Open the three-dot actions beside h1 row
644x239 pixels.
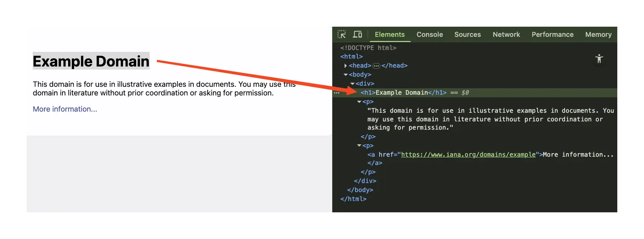[x=337, y=93]
